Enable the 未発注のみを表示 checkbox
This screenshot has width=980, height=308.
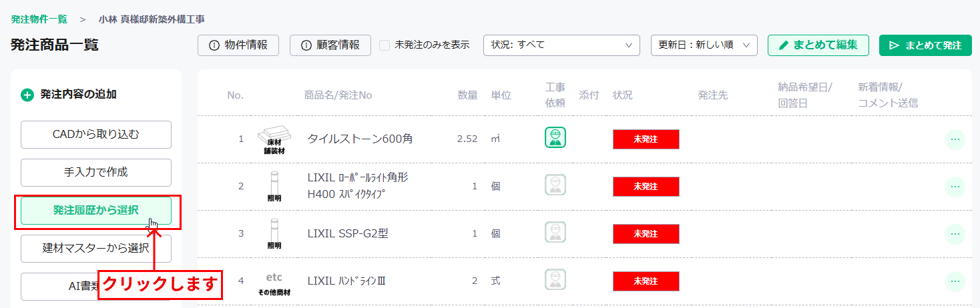click(385, 45)
